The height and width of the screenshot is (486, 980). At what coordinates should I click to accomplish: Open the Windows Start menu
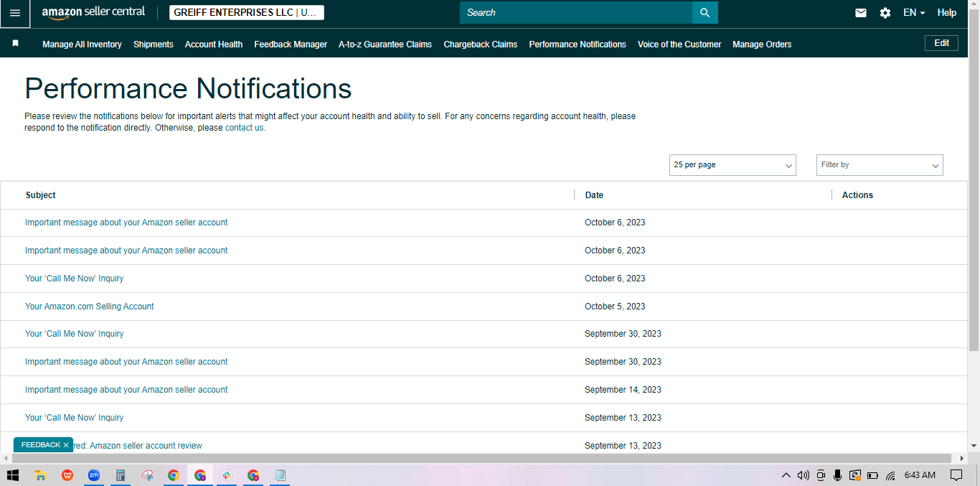click(12, 475)
